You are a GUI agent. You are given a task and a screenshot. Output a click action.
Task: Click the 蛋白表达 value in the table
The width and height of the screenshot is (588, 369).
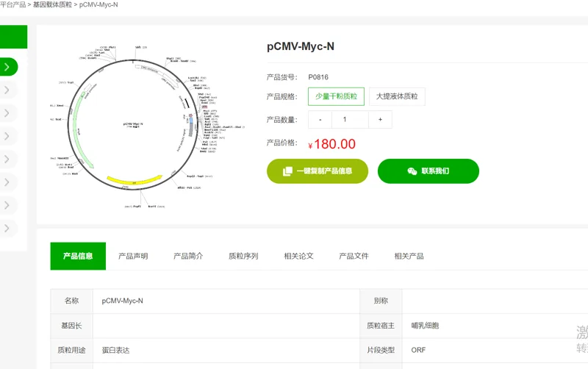pos(116,350)
